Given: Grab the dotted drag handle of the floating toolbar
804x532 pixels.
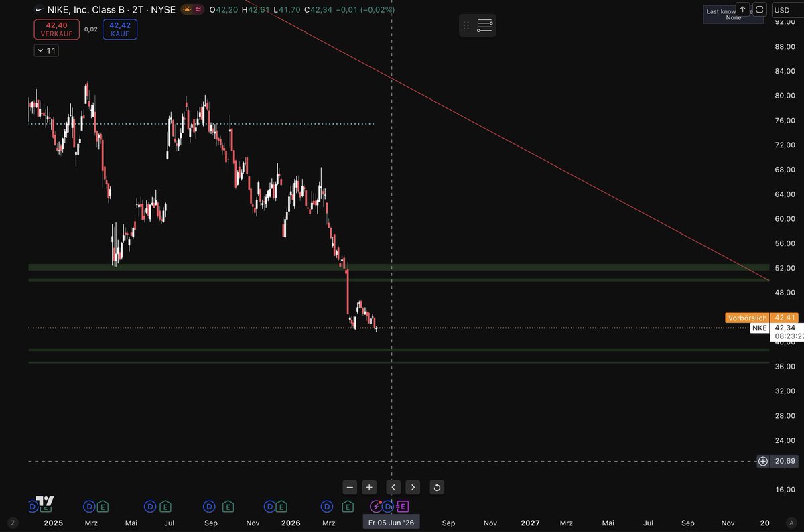Looking at the screenshot, I should pyautogui.click(x=466, y=26).
